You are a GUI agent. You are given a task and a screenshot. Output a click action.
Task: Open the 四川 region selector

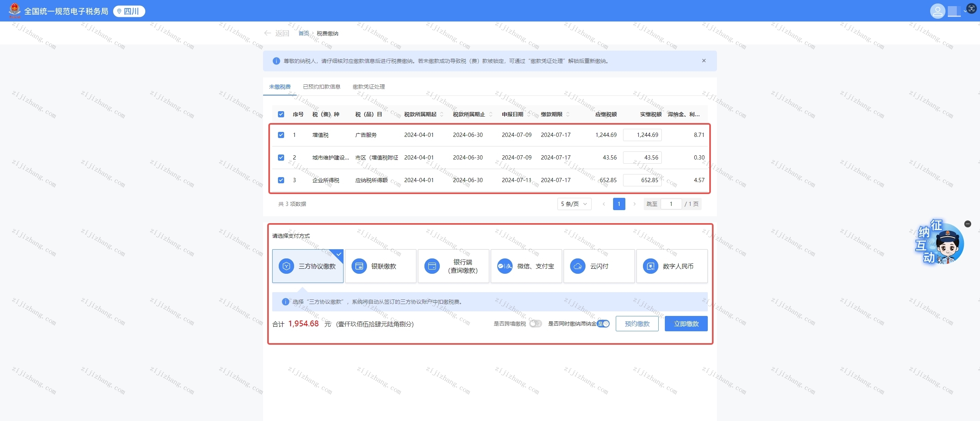(x=129, y=11)
